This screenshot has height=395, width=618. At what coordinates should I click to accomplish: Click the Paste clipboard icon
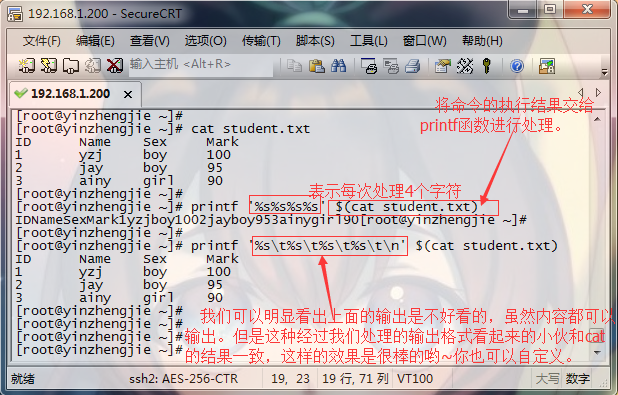click(x=316, y=66)
